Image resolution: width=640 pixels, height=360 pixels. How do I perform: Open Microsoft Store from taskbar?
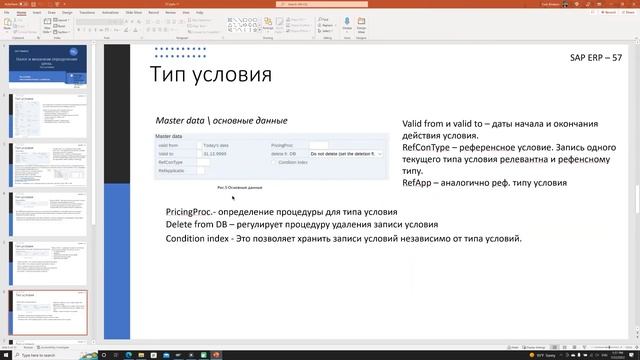coord(153,355)
